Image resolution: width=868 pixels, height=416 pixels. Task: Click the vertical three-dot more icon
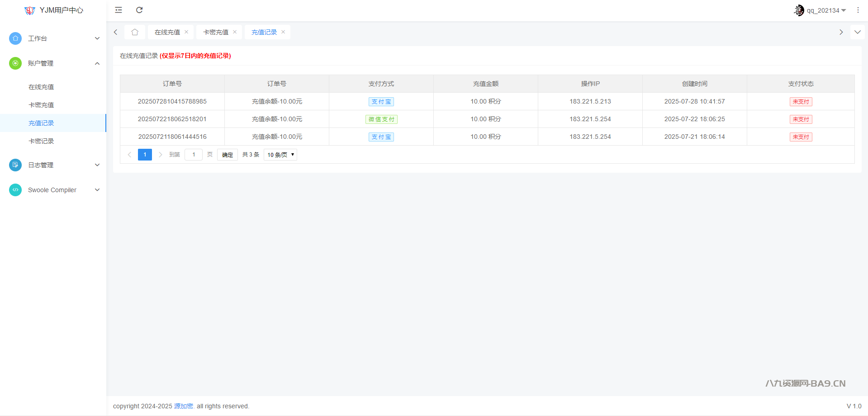858,10
